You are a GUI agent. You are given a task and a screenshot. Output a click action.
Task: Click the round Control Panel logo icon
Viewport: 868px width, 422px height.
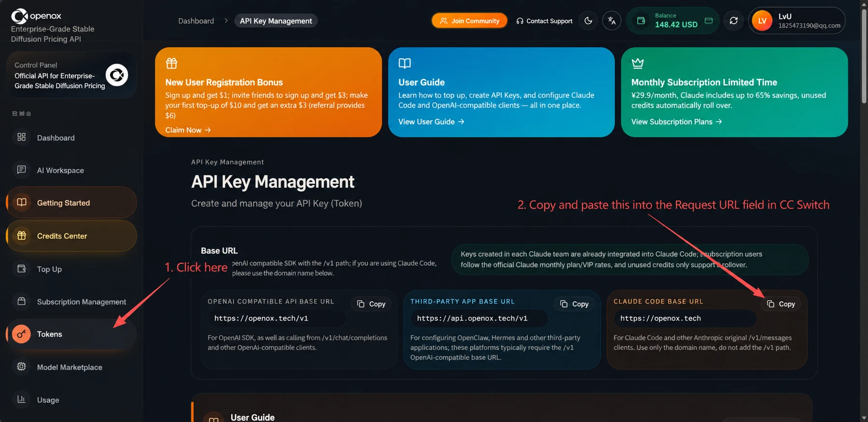(117, 75)
